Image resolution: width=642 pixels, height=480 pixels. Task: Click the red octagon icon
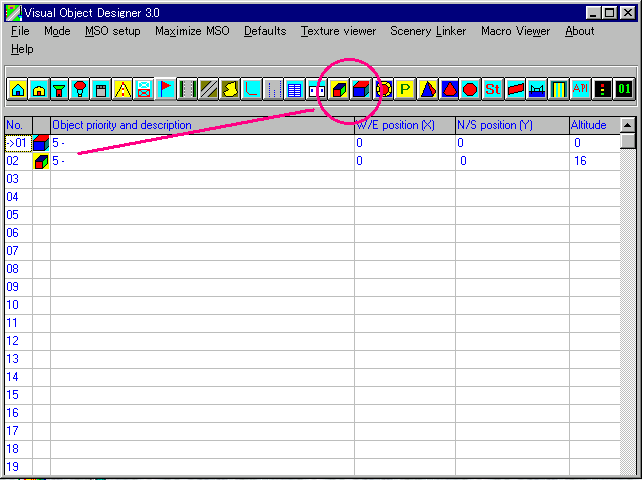pyautogui.click(x=470, y=89)
